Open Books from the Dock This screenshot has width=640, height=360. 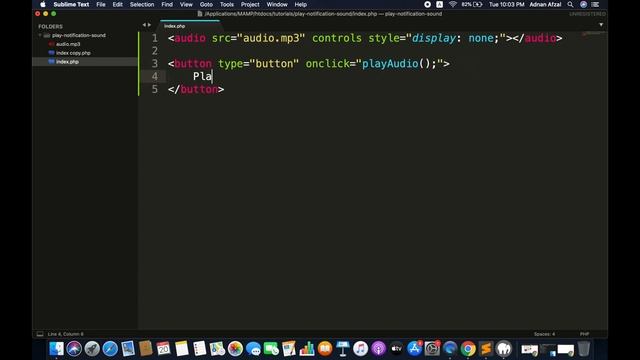tap(325, 349)
